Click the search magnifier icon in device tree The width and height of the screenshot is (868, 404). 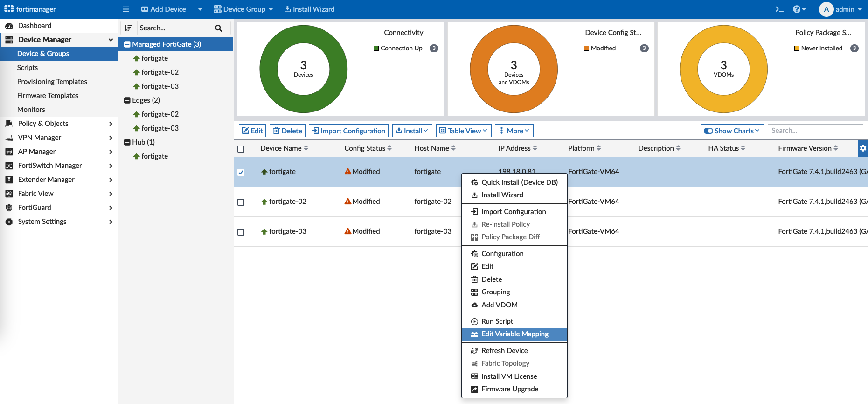coord(218,28)
